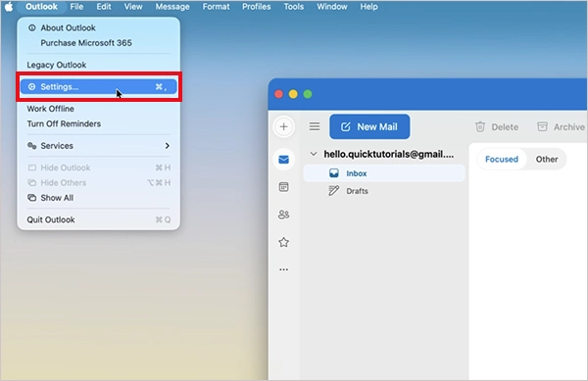Viewport: 588px width, 381px height.
Task: Click the Drafts pencil icon
Action: click(334, 191)
